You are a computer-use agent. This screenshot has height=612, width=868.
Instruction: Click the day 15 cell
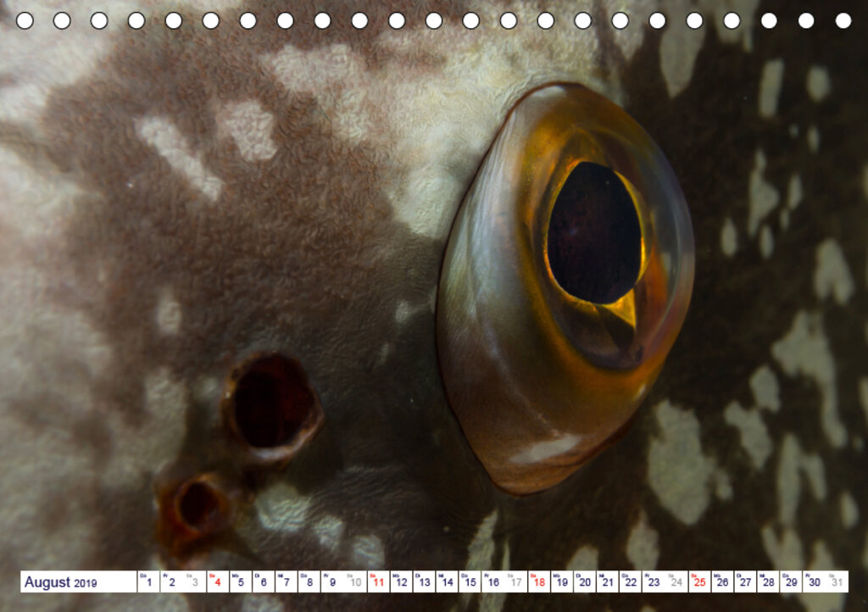click(470, 581)
